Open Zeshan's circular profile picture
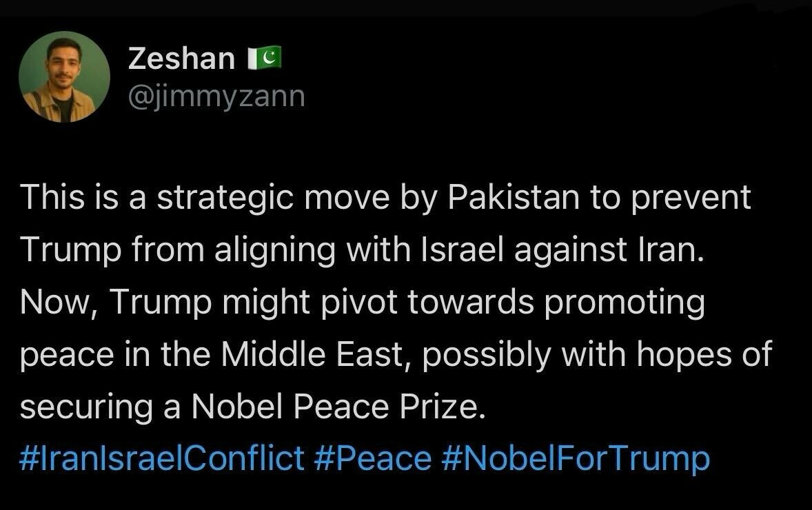 64,76
